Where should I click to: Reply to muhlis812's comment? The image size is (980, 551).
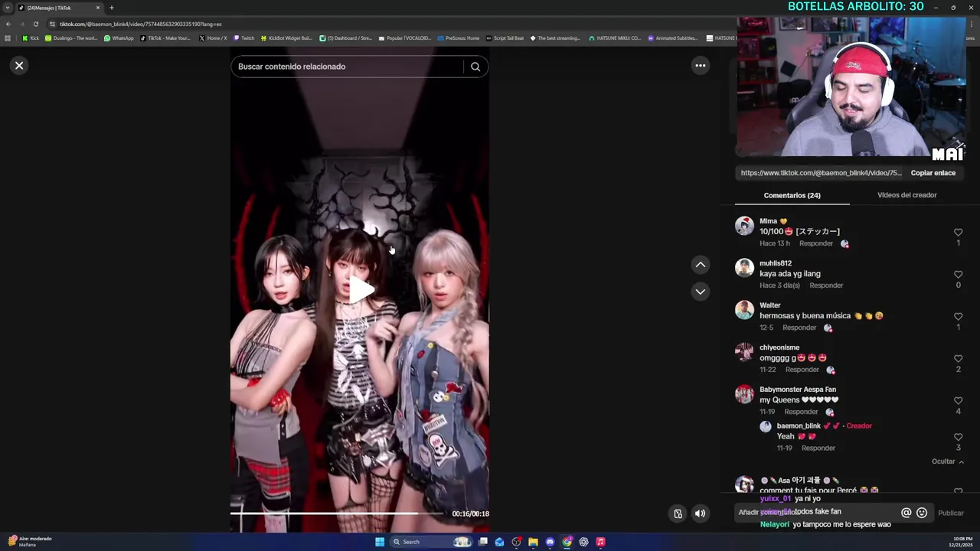pyautogui.click(x=826, y=285)
